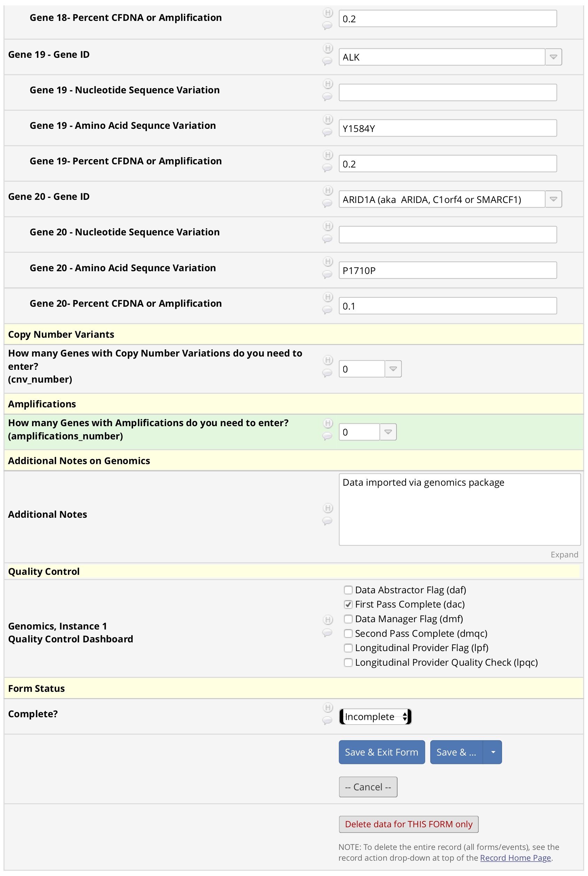View history icon for Gene 19 Gene ID
This screenshot has width=588, height=876.
pyautogui.click(x=328, y=48)
